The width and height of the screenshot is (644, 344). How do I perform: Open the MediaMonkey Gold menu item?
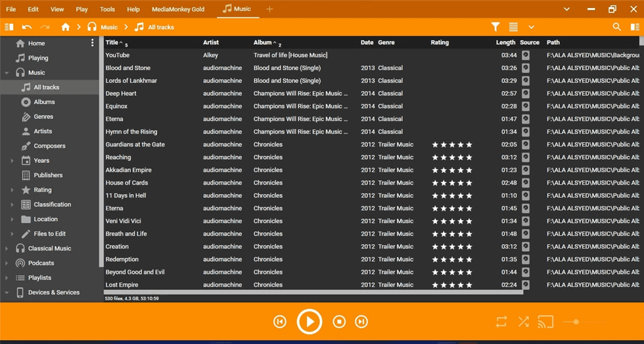pos(178,9)
